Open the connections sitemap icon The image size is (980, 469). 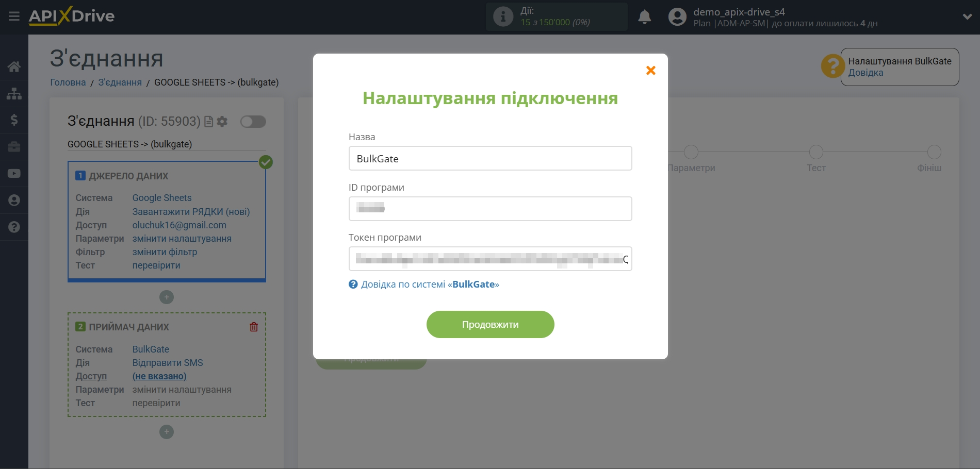point(14,93)
